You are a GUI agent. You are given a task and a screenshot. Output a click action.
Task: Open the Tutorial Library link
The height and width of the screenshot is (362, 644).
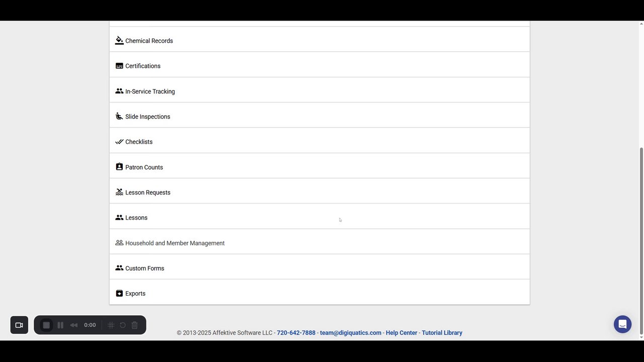tap(442, 333)
